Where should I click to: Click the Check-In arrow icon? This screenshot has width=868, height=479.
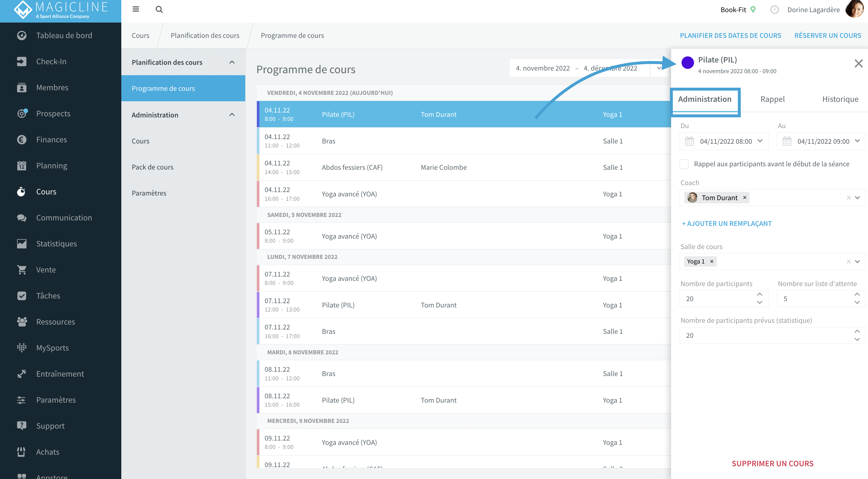(21, 61)
